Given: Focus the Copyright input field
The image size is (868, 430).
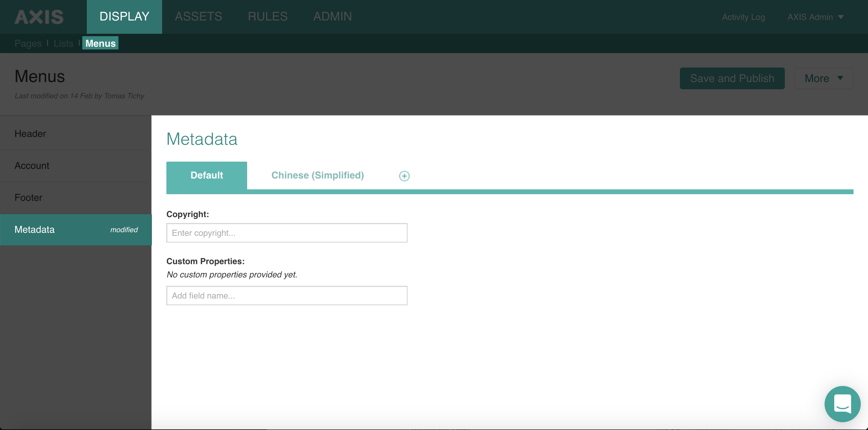Looking at the screenshot, I should (287, 233).
